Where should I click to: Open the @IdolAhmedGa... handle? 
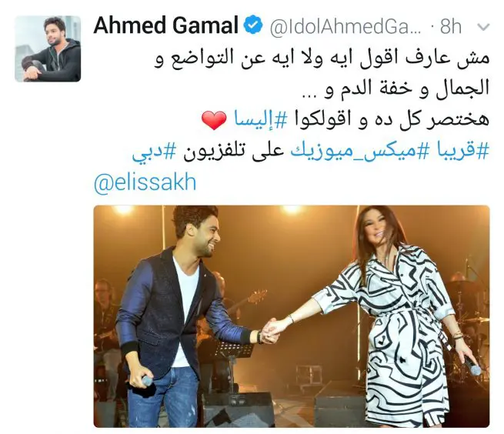click(345, 26)
